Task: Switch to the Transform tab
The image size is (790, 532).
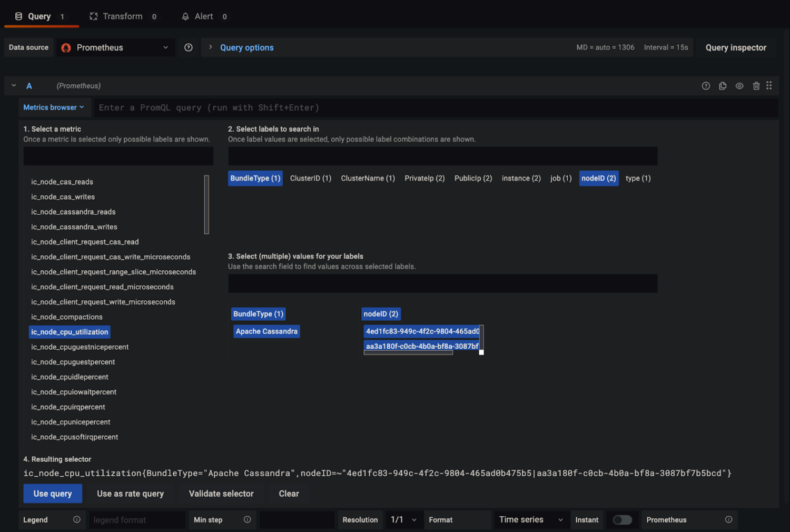Action: (123, 16)
